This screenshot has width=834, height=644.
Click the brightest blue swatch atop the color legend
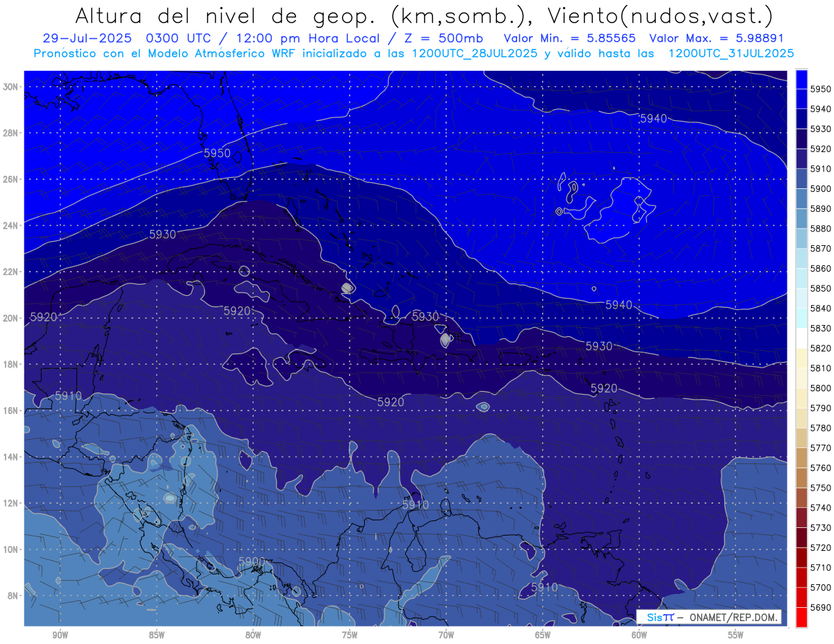801,79
